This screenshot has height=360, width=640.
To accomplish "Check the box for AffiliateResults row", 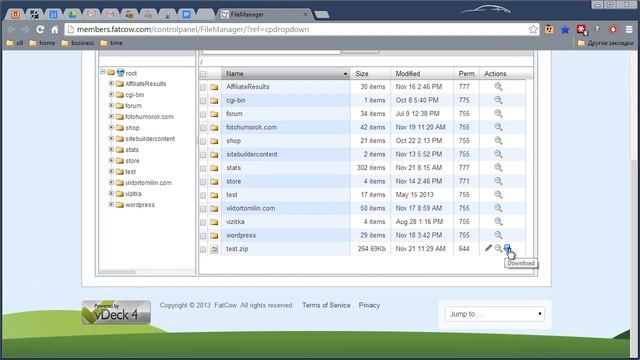I will click(203, 87).
